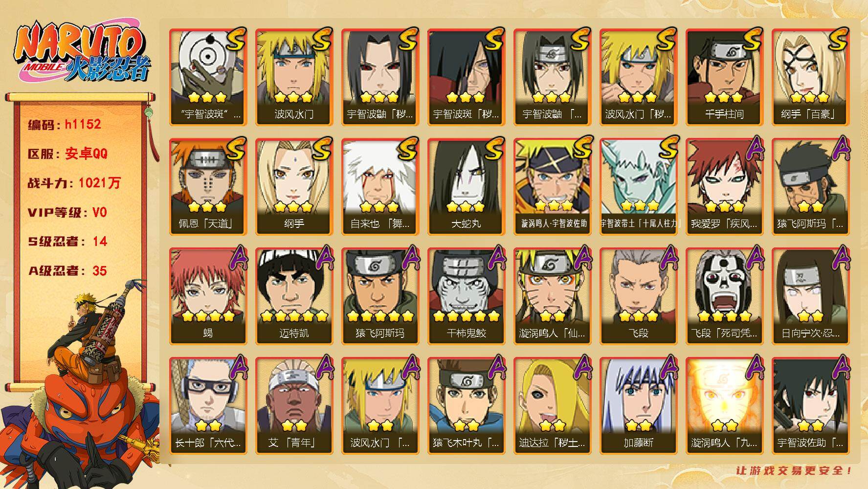
Task: Click the 战斗力 1021万 power entry
Action: tap(74, 183)
